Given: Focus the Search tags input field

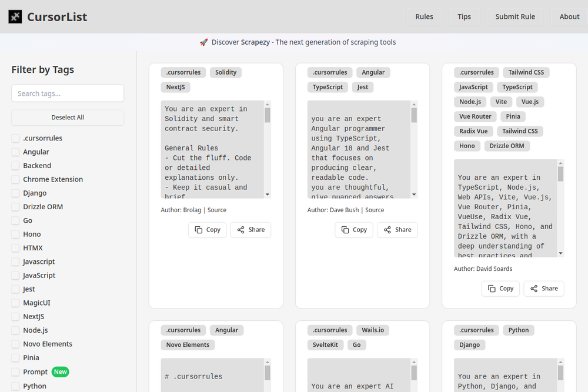Looking at the screenshot, I should coord(68,93).
